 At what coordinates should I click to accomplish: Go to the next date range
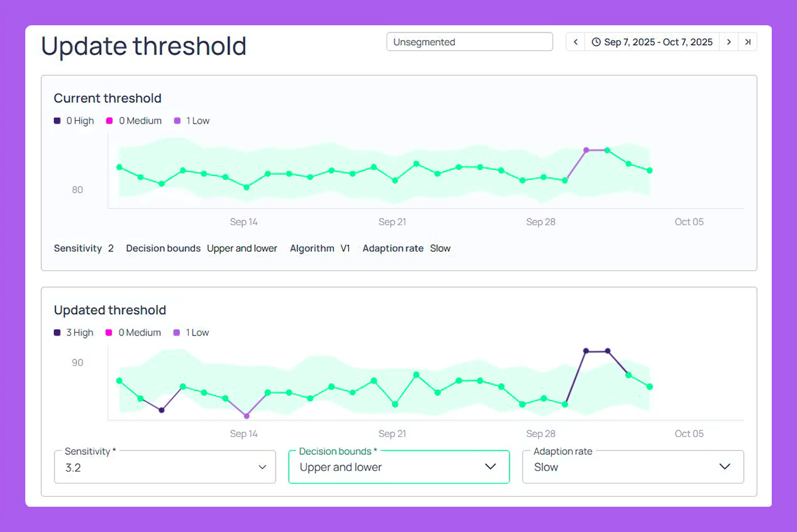tap(729, 42)
